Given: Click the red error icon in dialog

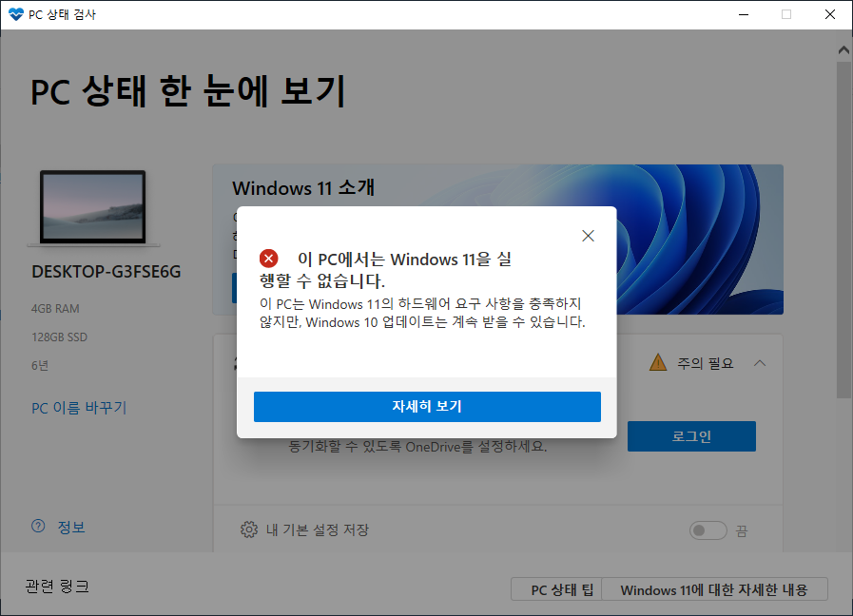Looking at the screenshot, I should click(269, 259).
